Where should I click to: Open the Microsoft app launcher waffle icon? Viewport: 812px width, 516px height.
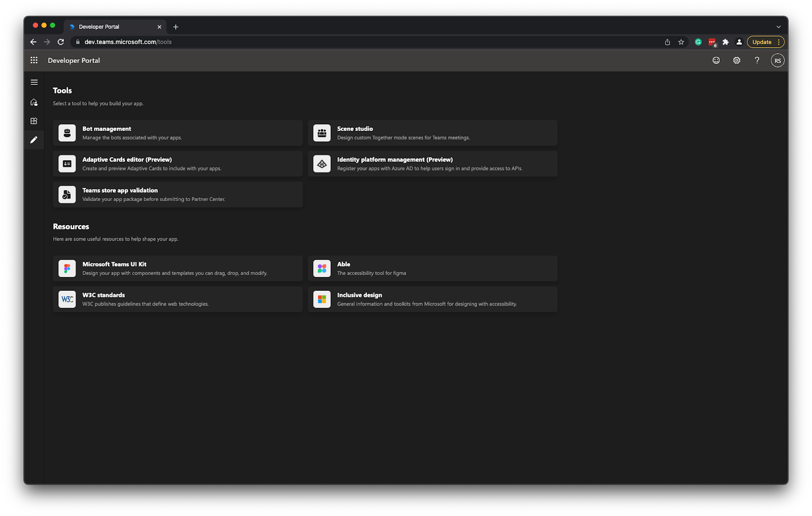point(35,60)
